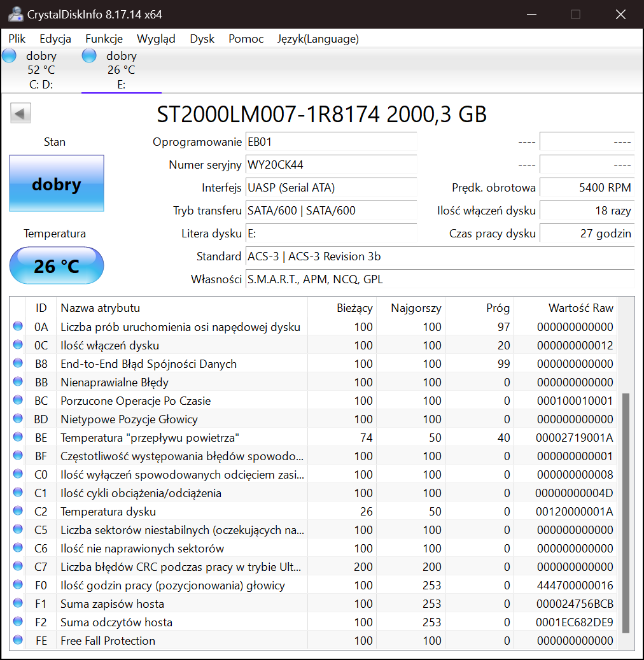Screen dimensions: 644x660
Task: Click the blue status dot for attribute F0
Action: [x=18, y=585]
